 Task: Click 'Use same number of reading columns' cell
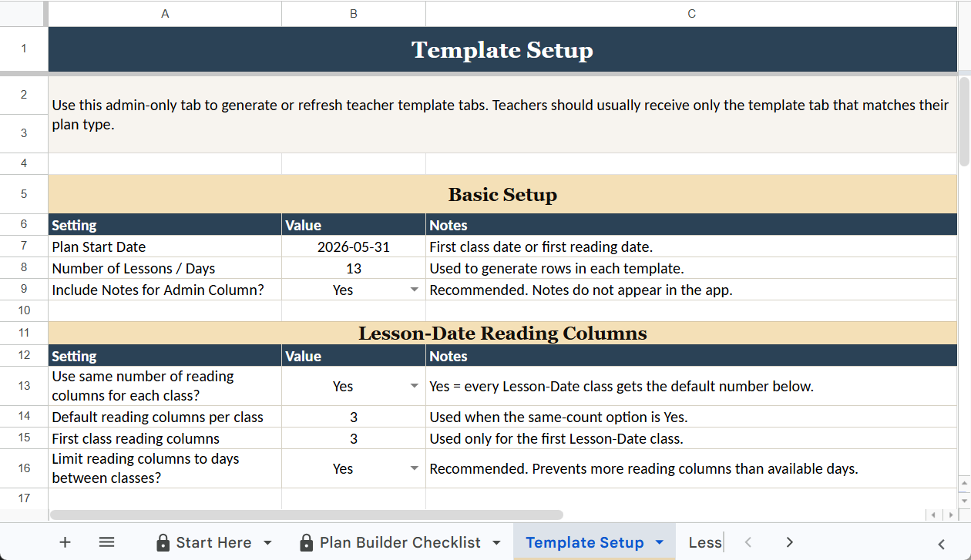click(165, 386)
